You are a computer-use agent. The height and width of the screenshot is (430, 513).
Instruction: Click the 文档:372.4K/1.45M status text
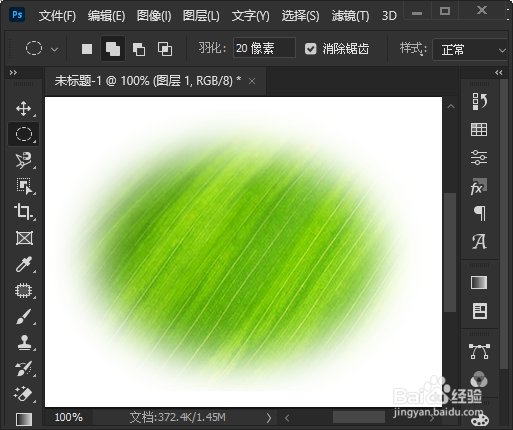177,417
